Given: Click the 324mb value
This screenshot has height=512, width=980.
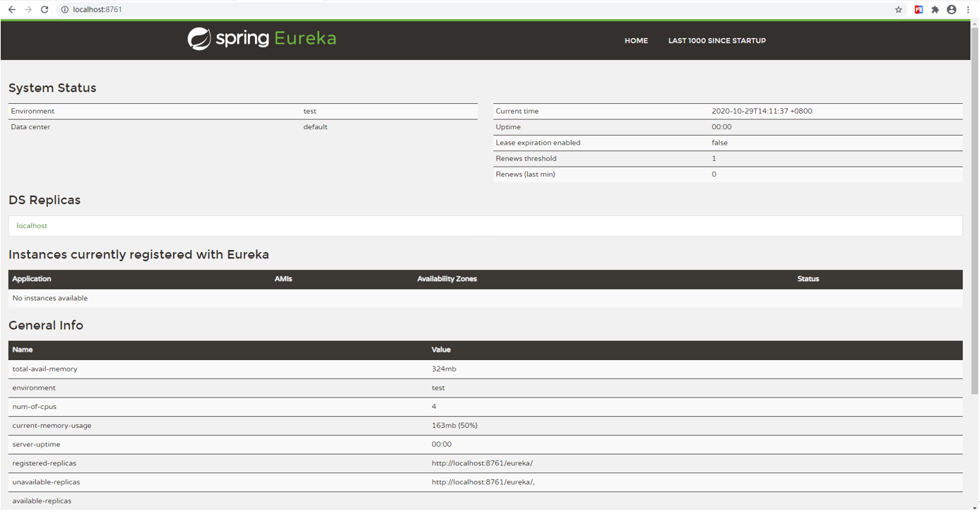Looking at the screenshot, I should [x=444, y=369].
